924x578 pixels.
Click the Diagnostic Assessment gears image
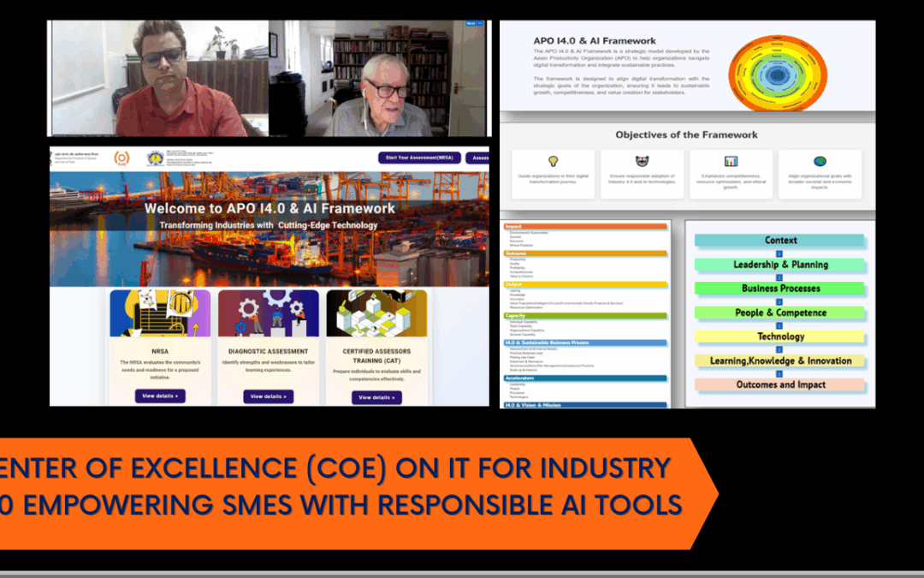(269, 313)
